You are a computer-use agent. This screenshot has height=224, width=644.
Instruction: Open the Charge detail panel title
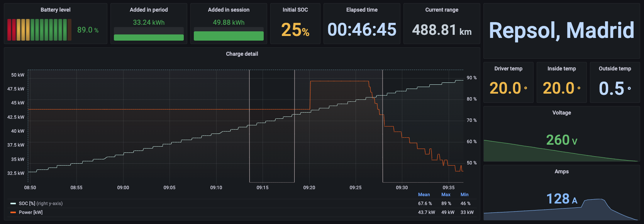(242, 54)
